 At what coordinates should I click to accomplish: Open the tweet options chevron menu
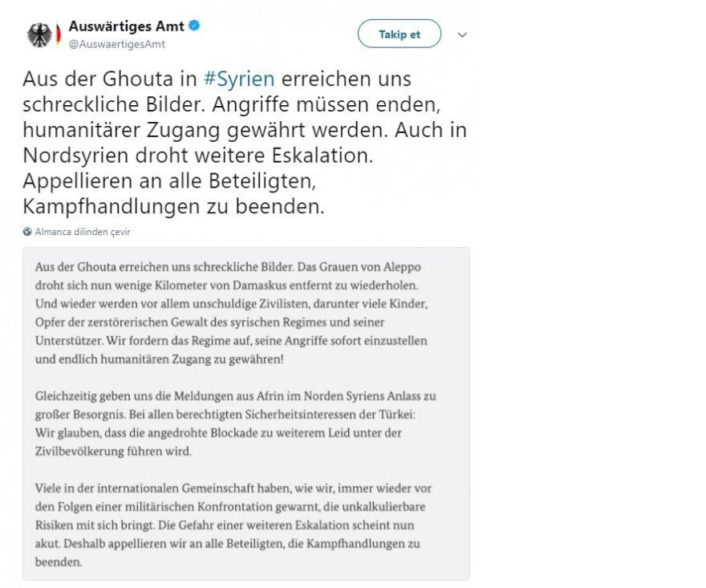click(x=461, y=35)
